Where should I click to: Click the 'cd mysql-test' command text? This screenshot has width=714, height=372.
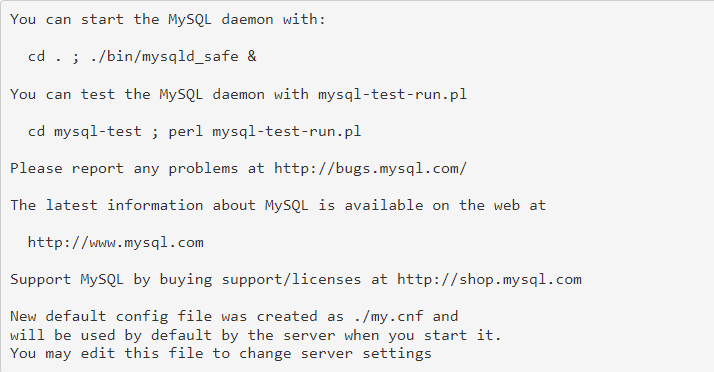point(85,132)
